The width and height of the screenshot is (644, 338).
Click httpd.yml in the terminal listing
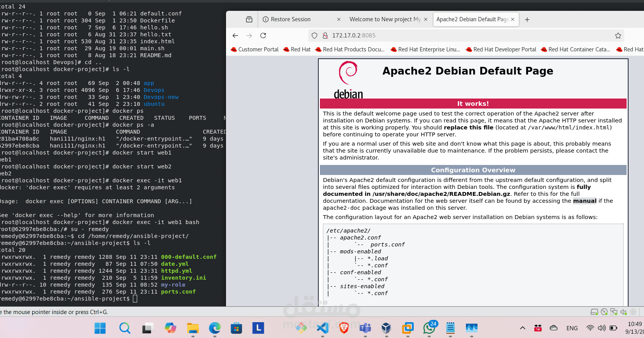[177, 271]
